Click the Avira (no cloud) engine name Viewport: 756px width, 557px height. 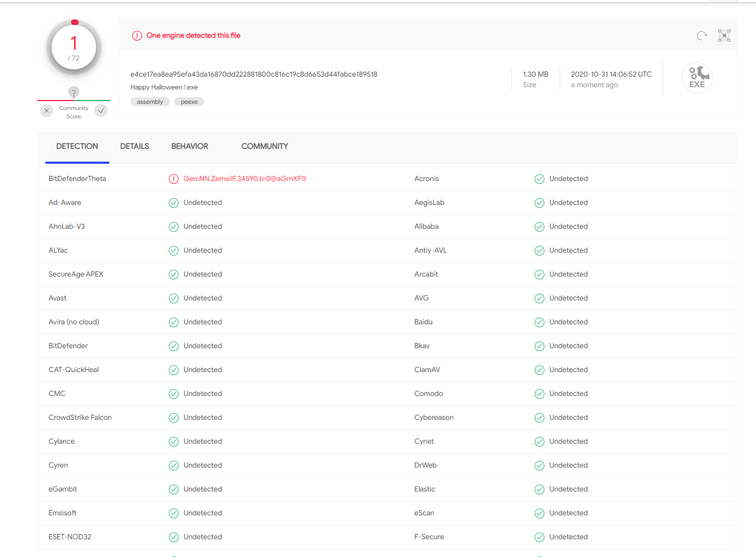tap(74, 322)
